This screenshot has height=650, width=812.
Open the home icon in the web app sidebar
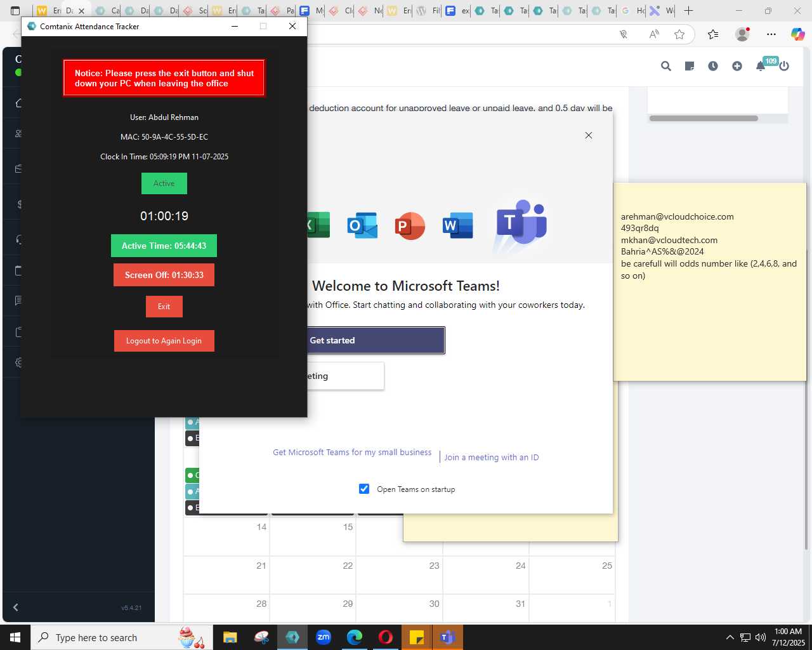[19, 103]
